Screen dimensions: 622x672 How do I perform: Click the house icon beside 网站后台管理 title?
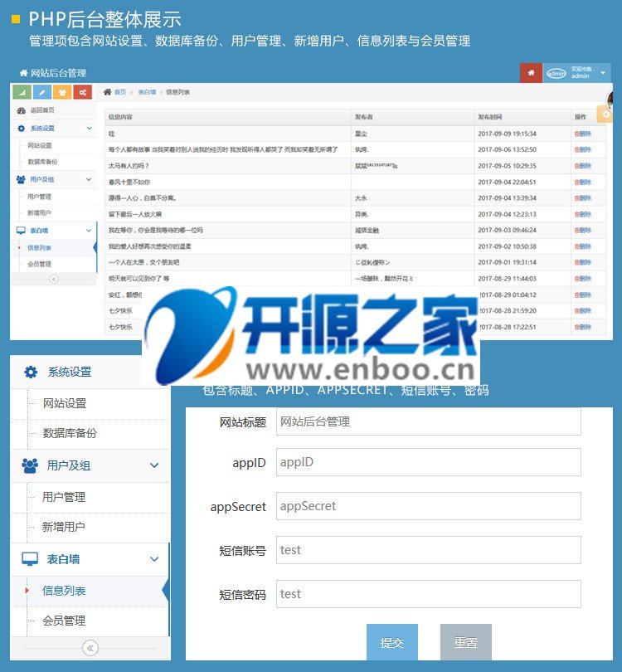[23, 73]
